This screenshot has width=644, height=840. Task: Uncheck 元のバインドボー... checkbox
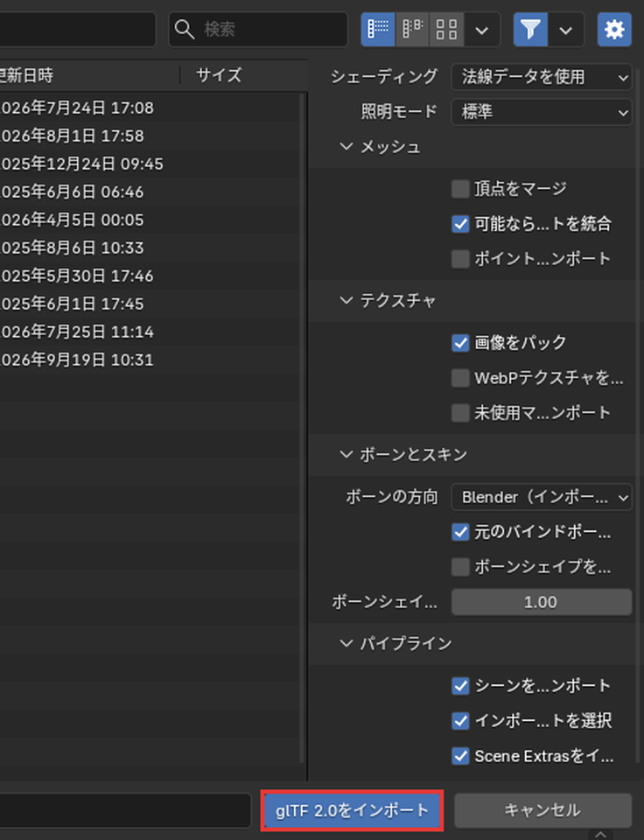[x=460, y=532]
